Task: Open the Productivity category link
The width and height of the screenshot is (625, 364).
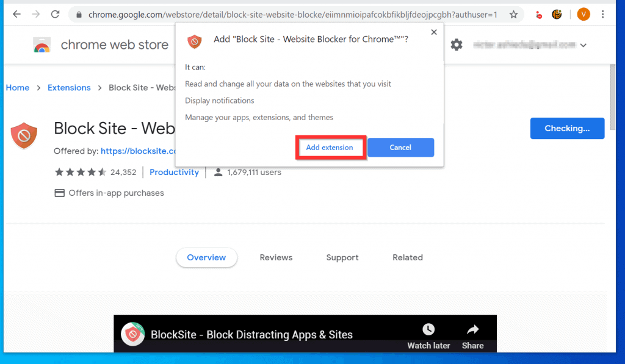Action: [x=174, y=172]
